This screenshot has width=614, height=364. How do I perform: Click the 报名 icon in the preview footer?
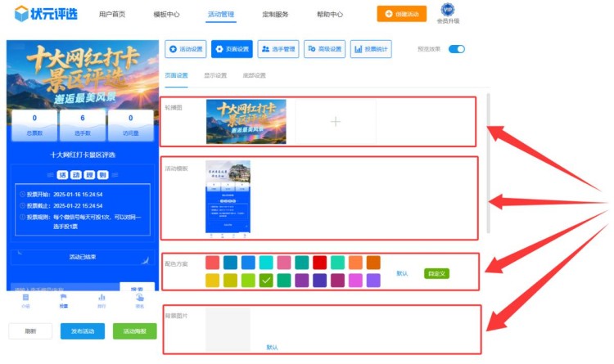tap(139, 300)
